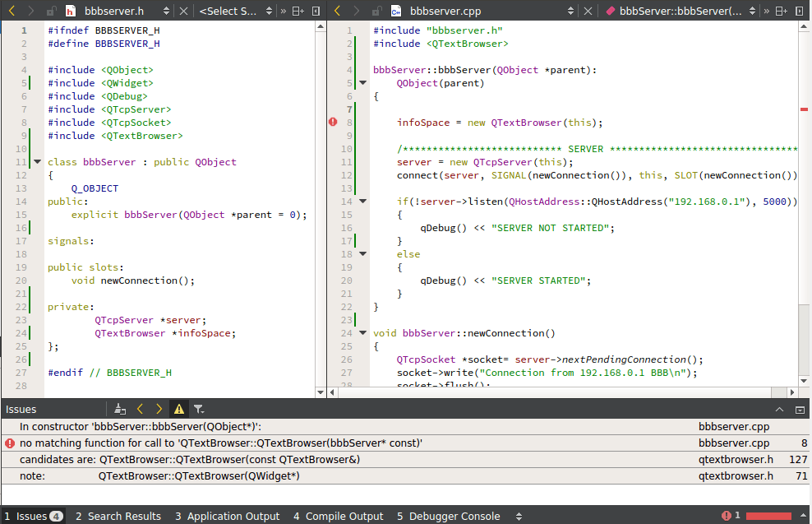Go to the previous issue arrow icon
This screenshot has width=812, height=524.
[x=138, y=409]
